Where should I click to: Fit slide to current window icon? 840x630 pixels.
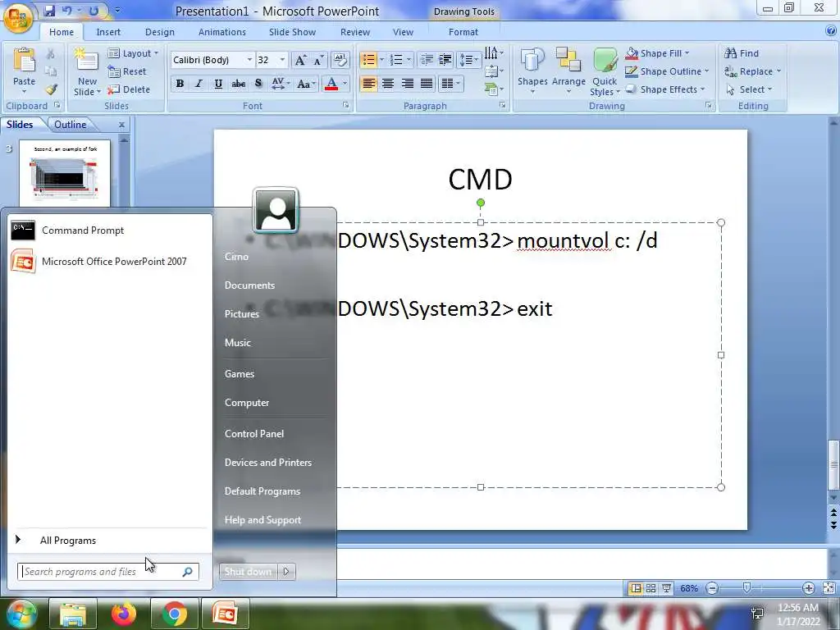pyautogui.click(x=829, y=588)
